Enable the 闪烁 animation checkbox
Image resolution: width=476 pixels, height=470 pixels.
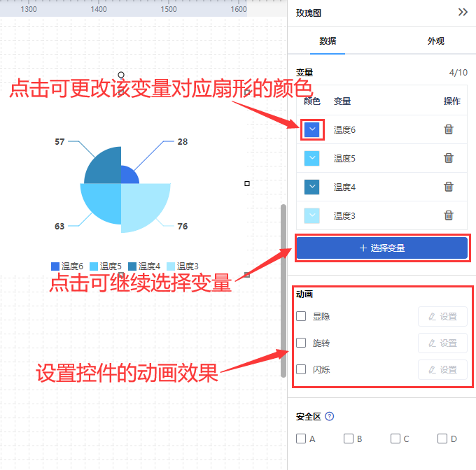tap(301, 369)
